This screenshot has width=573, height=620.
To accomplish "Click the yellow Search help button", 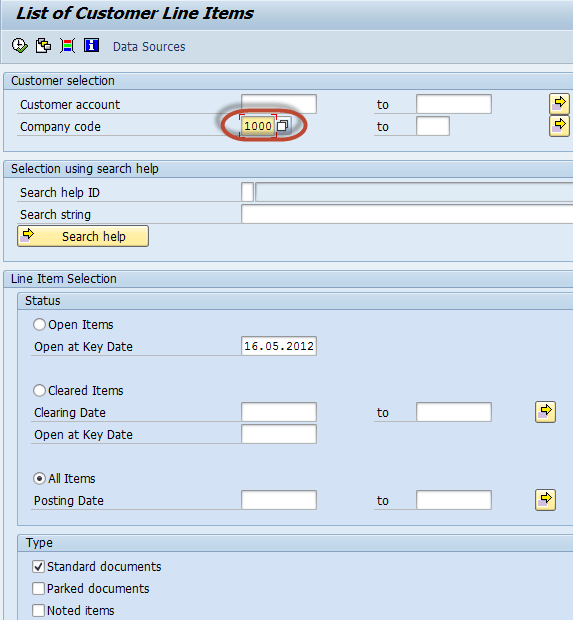I will [x=83, y=236].
